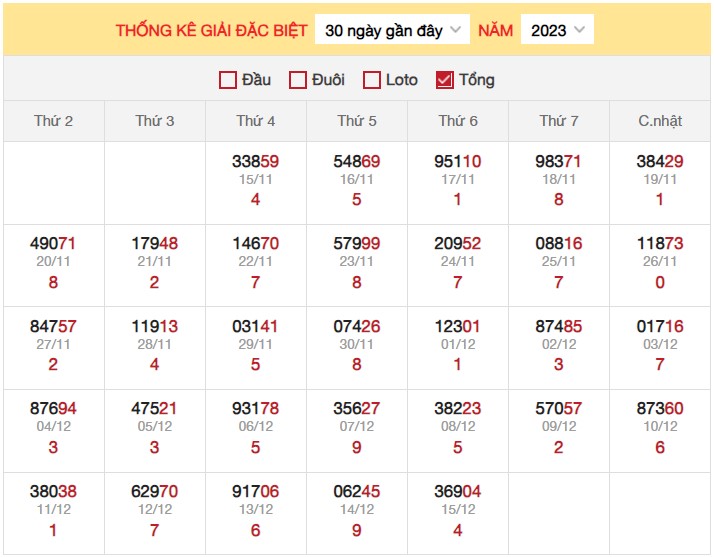Select result 49071 dated 20/11
The height and width of the screenshot is (557, 714).
click(x=53, y=243)
